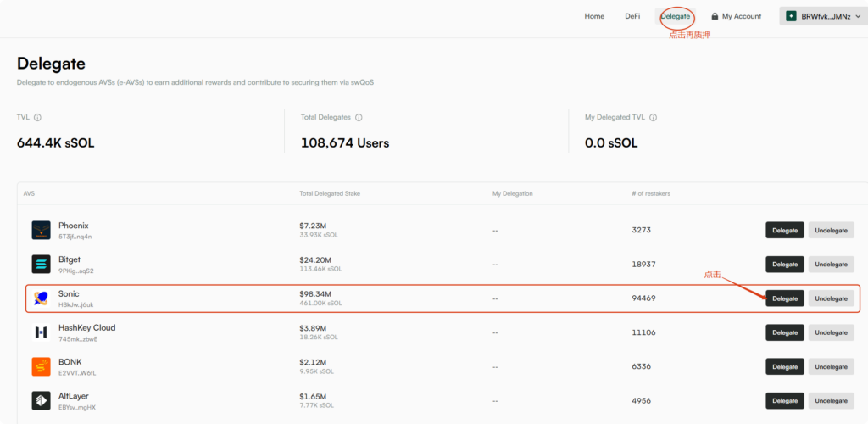This screenshot has width=868, height=424.
Task: Click the TVL info icon
Action: 37,117
